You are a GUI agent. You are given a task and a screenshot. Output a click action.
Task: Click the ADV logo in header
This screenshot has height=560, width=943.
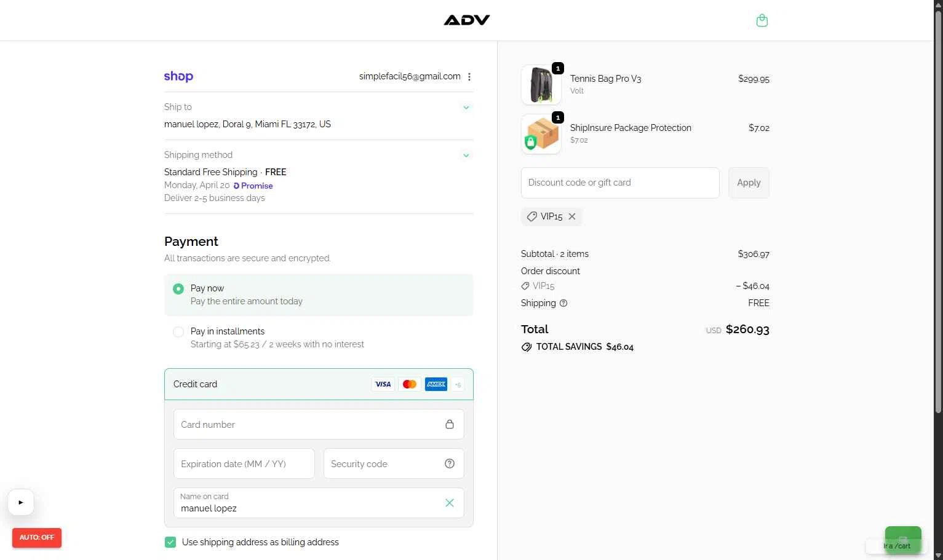pos(467,20)
